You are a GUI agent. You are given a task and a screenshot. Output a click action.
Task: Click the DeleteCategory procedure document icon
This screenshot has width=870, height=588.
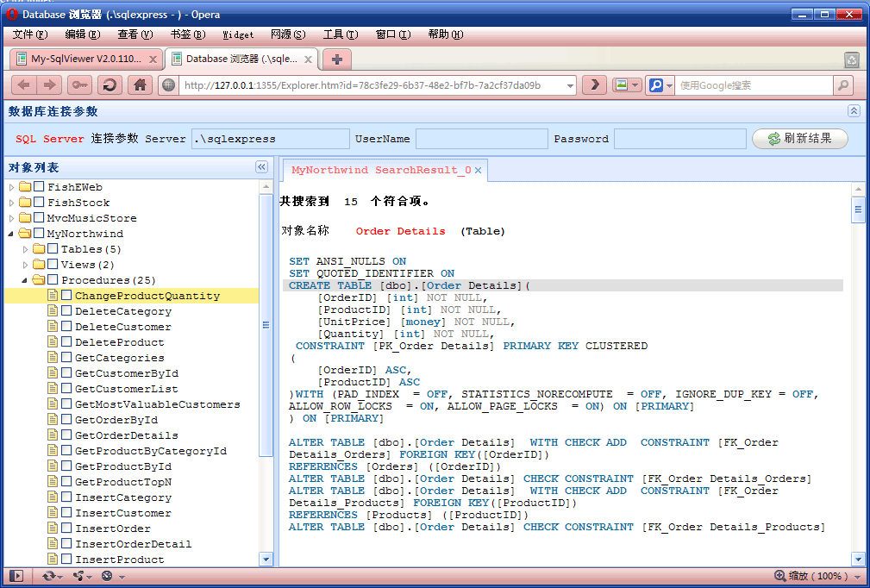53,311
